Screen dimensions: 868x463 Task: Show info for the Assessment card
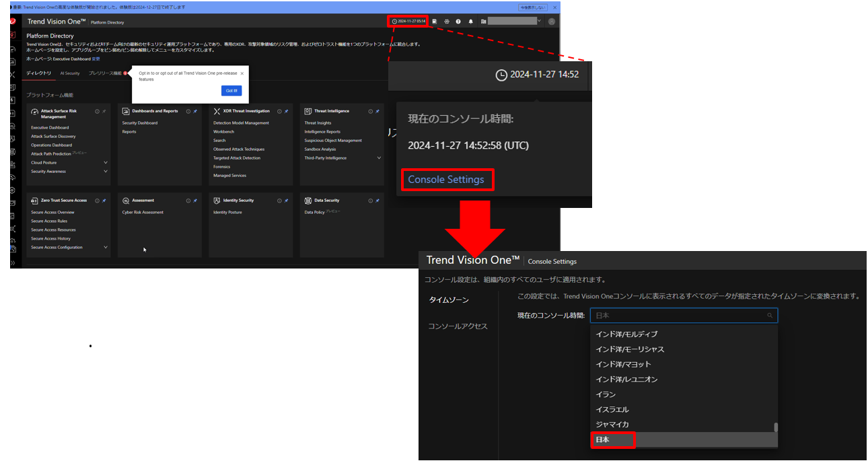click(x=188, y=201)
